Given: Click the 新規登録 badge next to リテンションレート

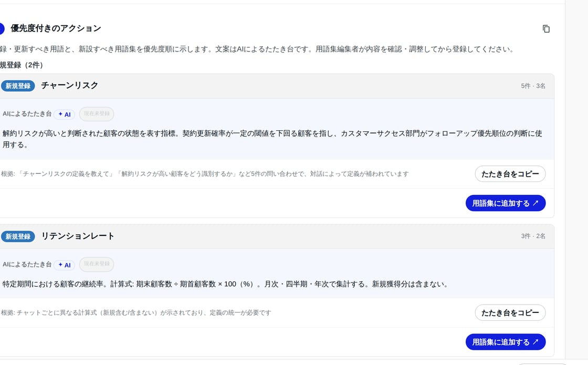Looking at the screenshot, I should click(x=18, y=236).
